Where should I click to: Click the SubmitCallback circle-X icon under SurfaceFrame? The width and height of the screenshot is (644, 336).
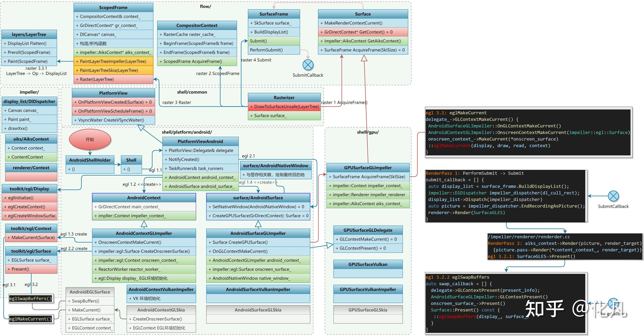coord(308,65)
